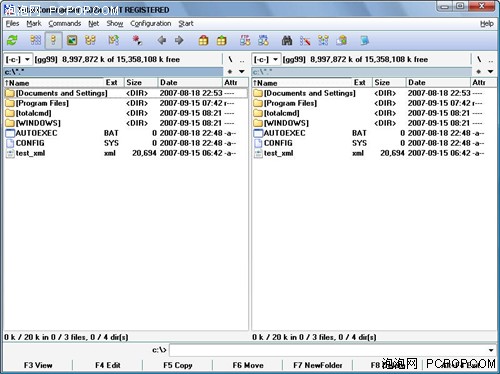Select [Documents and Settings] folder in left panel
Image resolution: width=500 pixels, height=374 pixels.
pos(126,93)
